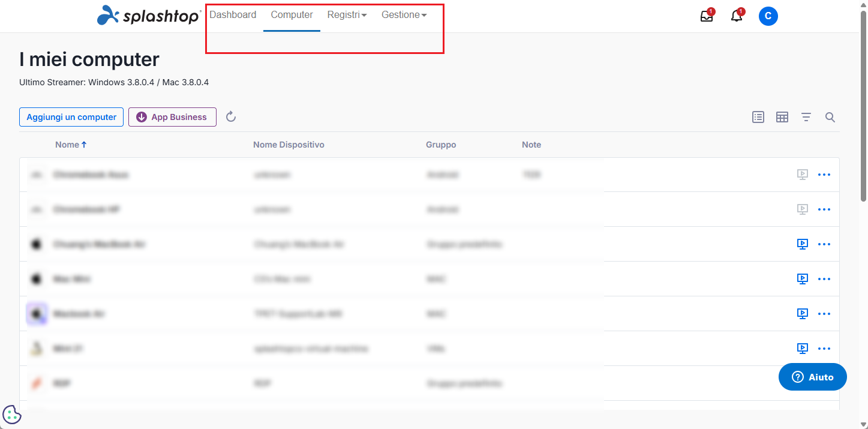The image size is (868, 429).
Task: Connect to the Mint 21 computer
Action: [803, 349]
